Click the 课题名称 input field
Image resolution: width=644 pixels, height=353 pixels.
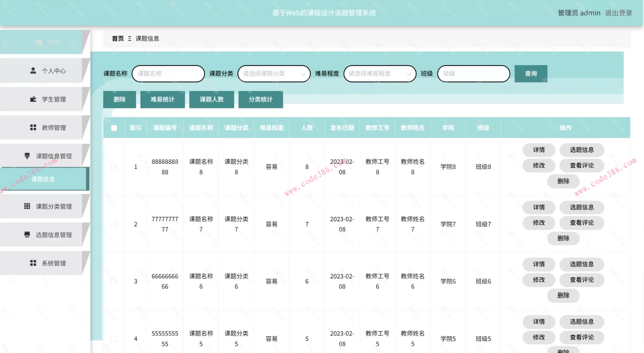point(168,73)
